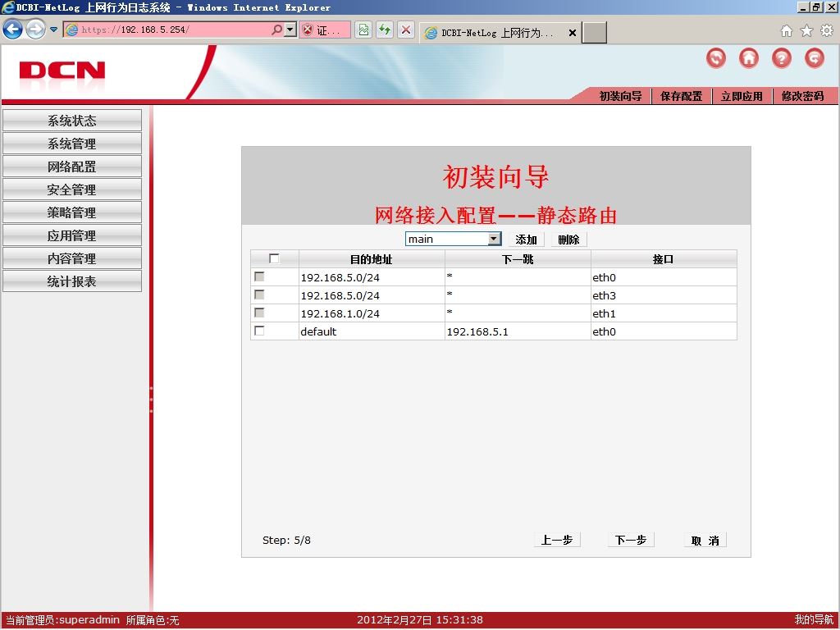Open the 策略管理 sidebar menu
The height and width of the screenshot is (630, 840).
(x=72, y=212)
